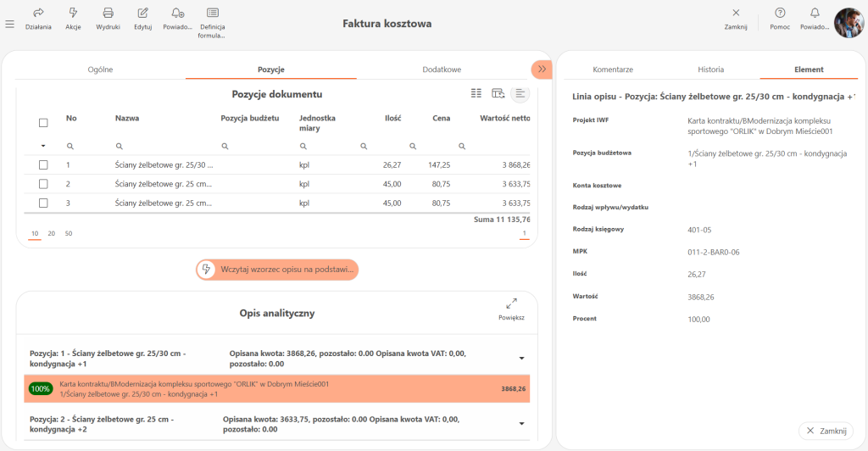Click the search icon under Nazwa column

[x=119, y=146]
